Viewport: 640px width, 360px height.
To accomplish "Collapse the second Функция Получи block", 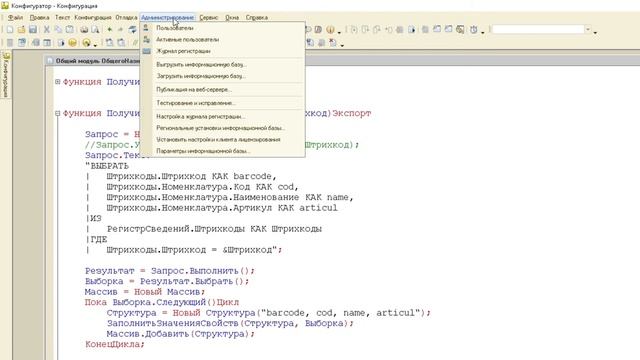I will [58, 113].
